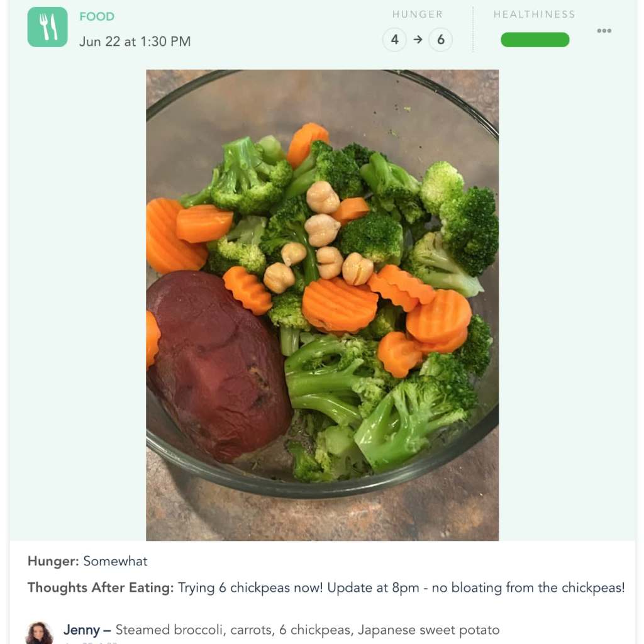Click Jenny's comment listing steamed broccoli

(x=308, y=630)
